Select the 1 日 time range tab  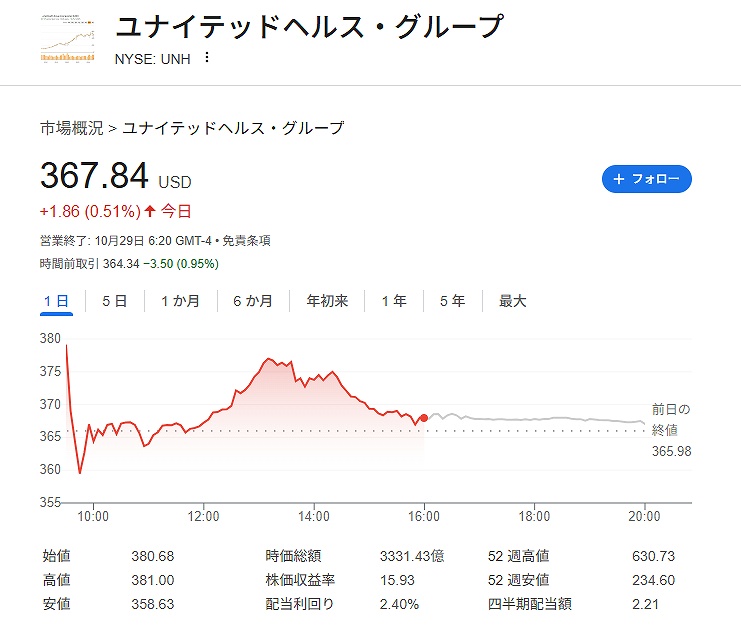56,301
